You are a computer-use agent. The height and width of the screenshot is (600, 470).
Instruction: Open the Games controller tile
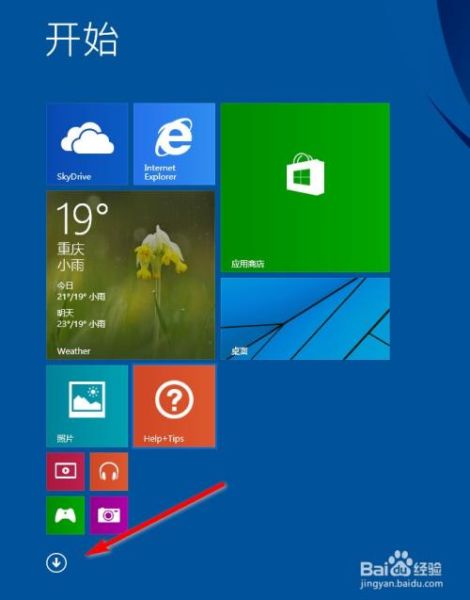(x=65, y=515)
